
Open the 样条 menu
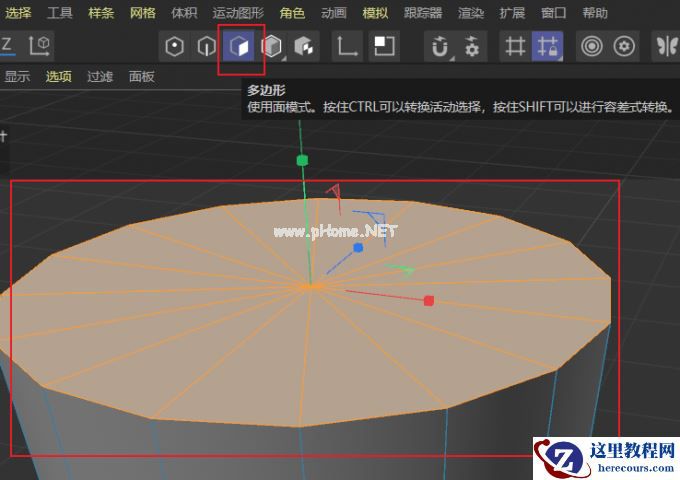point(101,13)
